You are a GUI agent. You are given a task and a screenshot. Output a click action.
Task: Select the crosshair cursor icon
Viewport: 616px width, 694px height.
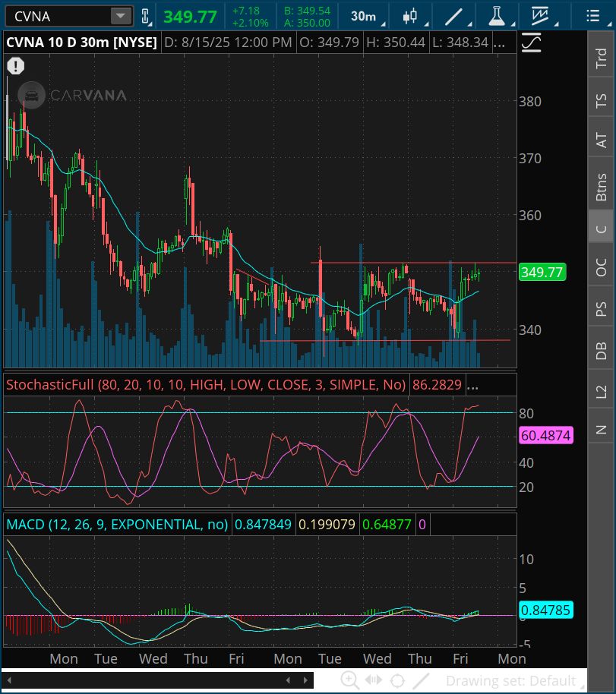[396, 680]
